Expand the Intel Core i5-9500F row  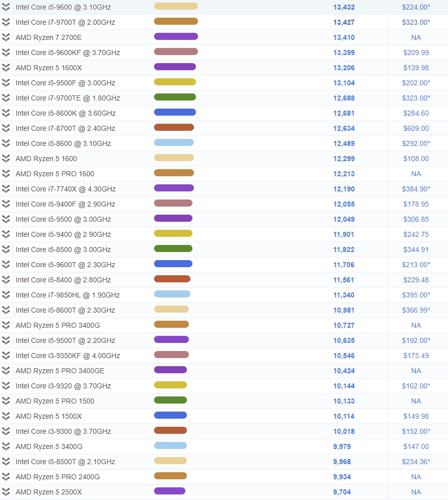pyautogui.click(x=6, y=83)
